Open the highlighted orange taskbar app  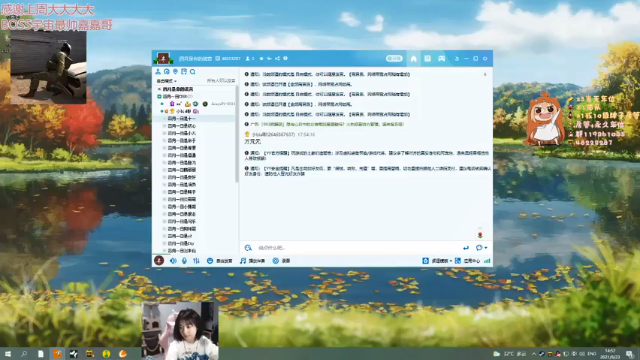pyautogui.click(x=58, y=354)
